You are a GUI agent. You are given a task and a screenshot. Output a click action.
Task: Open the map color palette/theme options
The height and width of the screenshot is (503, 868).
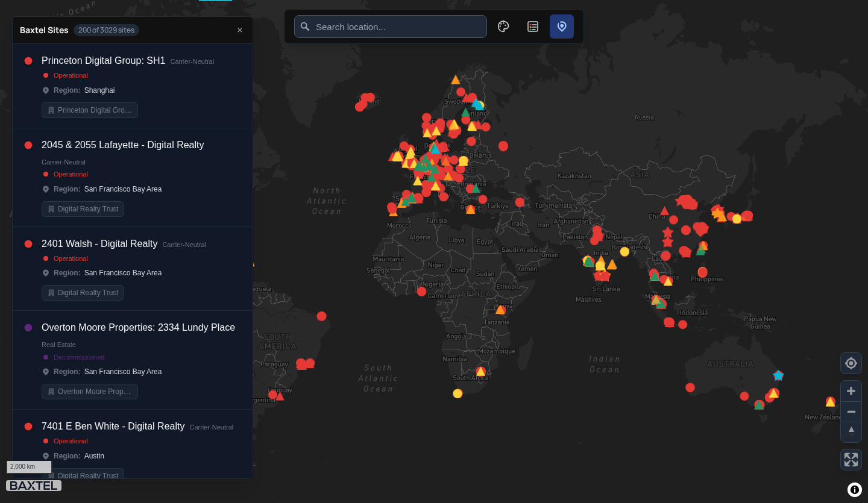click(503, 27)
